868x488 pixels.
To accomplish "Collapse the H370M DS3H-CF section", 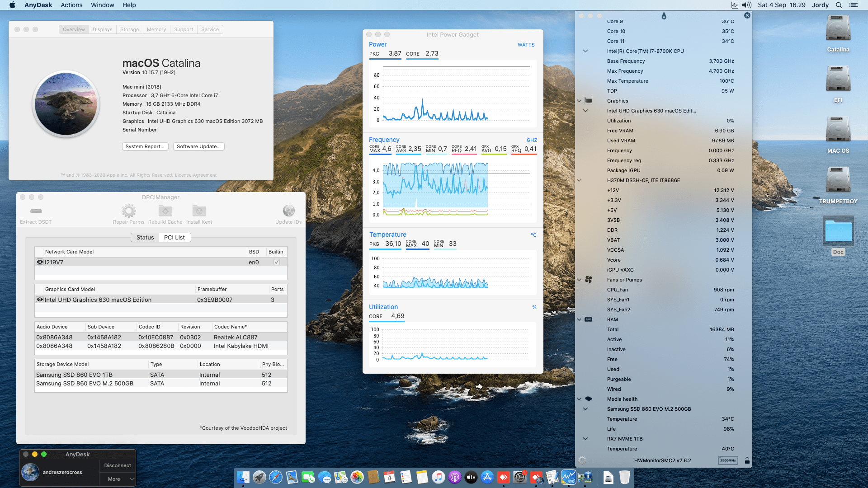I will pyautogui.click(x=579, y=180).
